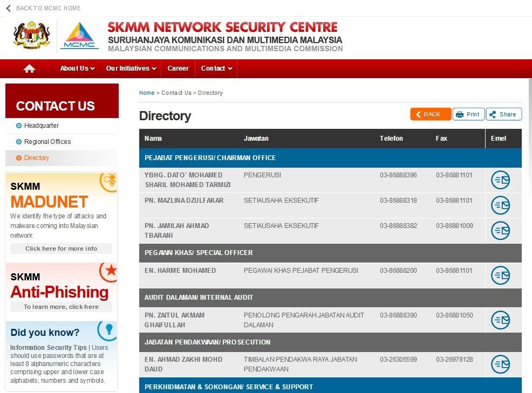Click the orange BACK button
The image size is (532, 393).
click(431, 114)
